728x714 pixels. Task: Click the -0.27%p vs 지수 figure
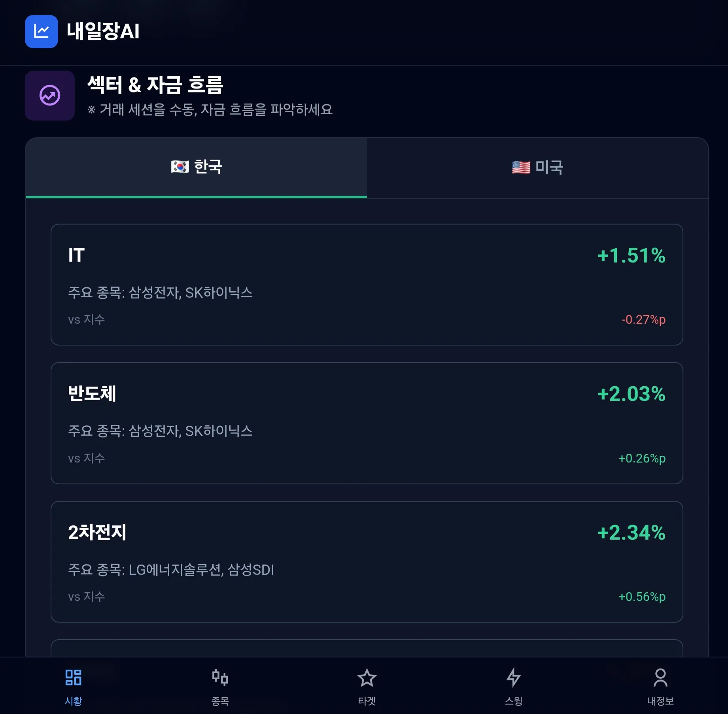(x=643, y=319)
